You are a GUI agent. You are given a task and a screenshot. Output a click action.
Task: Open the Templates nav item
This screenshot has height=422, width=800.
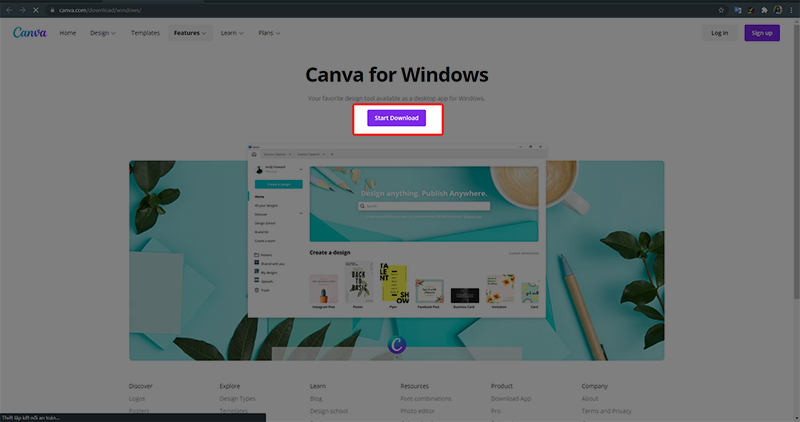(146, 33)
